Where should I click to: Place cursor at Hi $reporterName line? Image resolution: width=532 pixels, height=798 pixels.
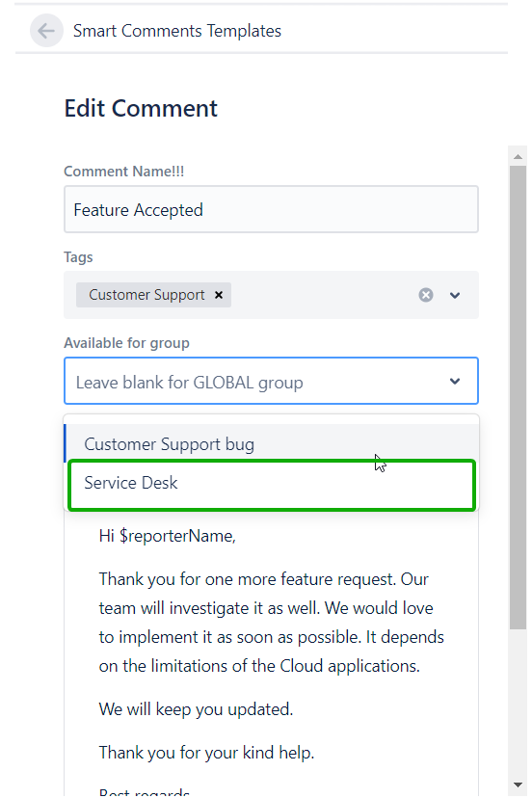(168, 536)
